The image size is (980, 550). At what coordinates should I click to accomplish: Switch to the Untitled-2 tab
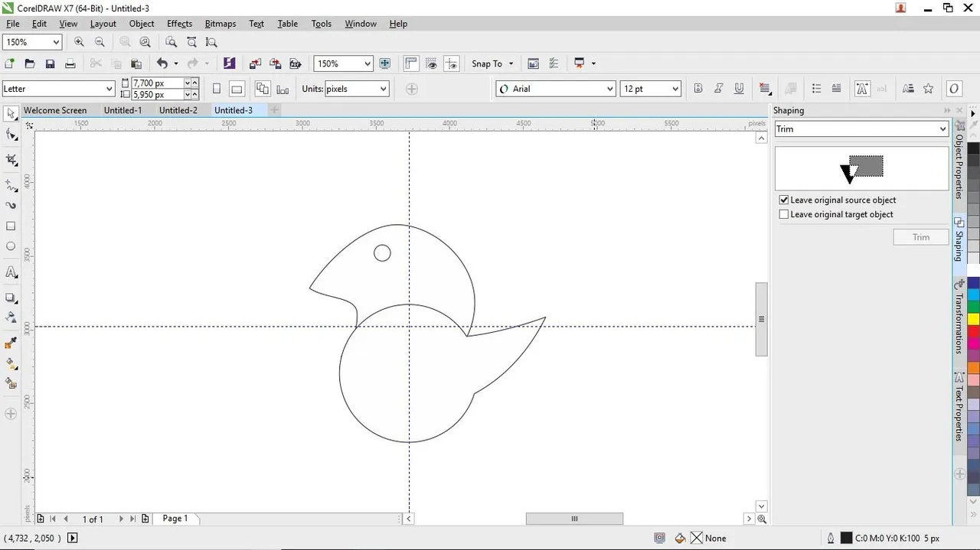(178, 110)
